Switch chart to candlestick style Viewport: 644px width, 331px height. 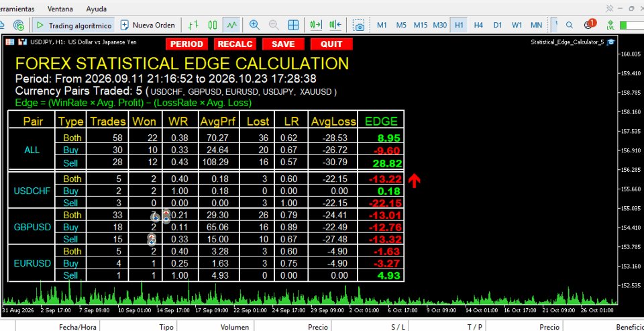point(213,25)
